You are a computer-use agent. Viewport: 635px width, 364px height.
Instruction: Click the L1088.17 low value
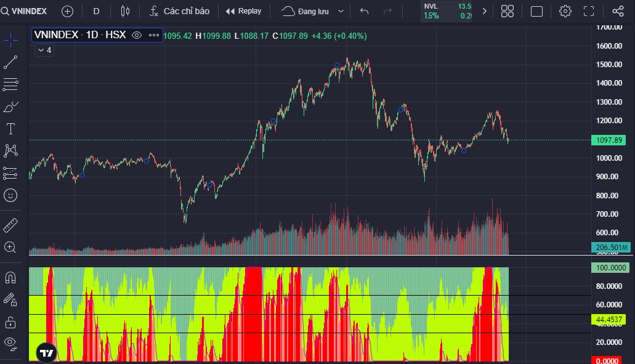(x=251, y=36)
